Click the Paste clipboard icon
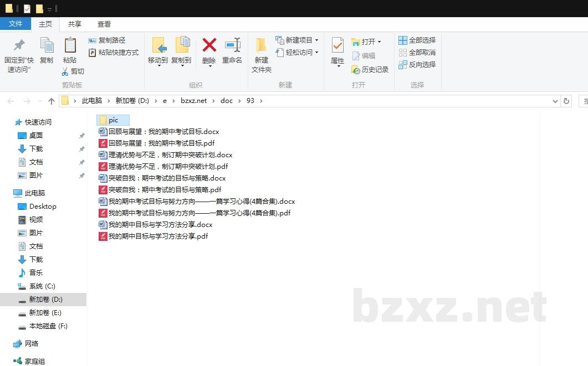 (x=70, y=45)
